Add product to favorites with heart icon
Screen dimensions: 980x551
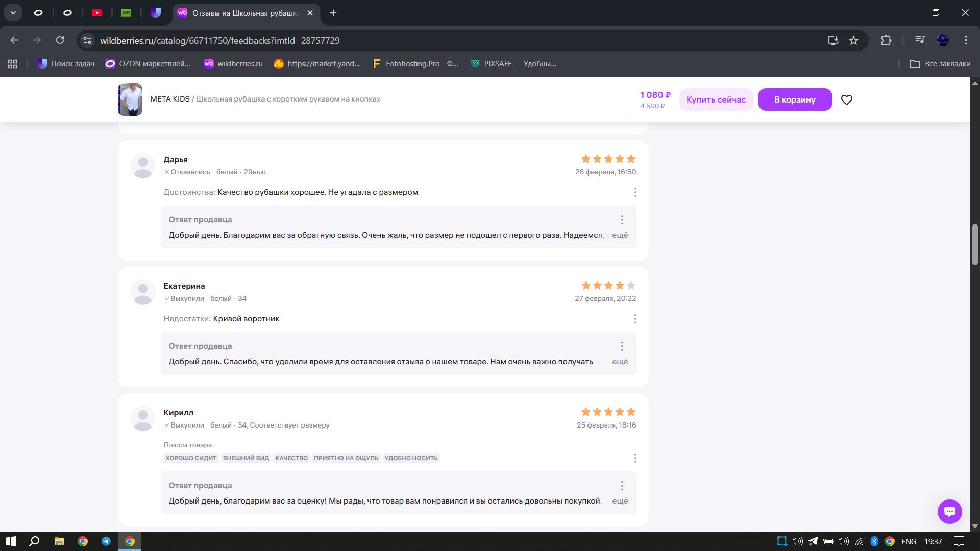pos(846,100)
